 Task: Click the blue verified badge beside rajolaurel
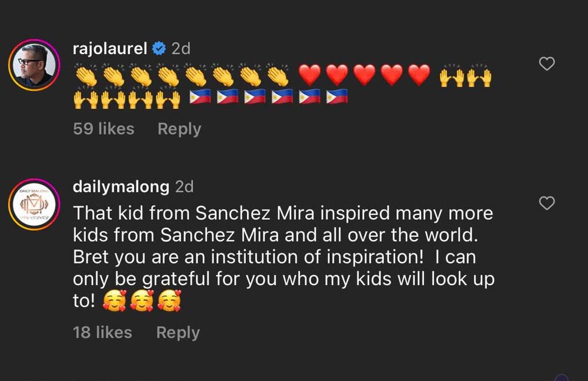tap(159, 48)
